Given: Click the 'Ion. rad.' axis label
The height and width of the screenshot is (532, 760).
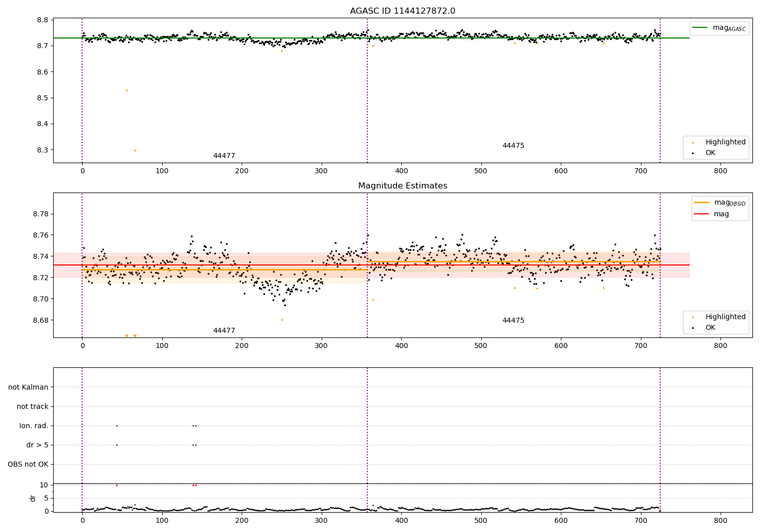Looking at the screenshot, I should pyautogui.click(x=34, y=426).
